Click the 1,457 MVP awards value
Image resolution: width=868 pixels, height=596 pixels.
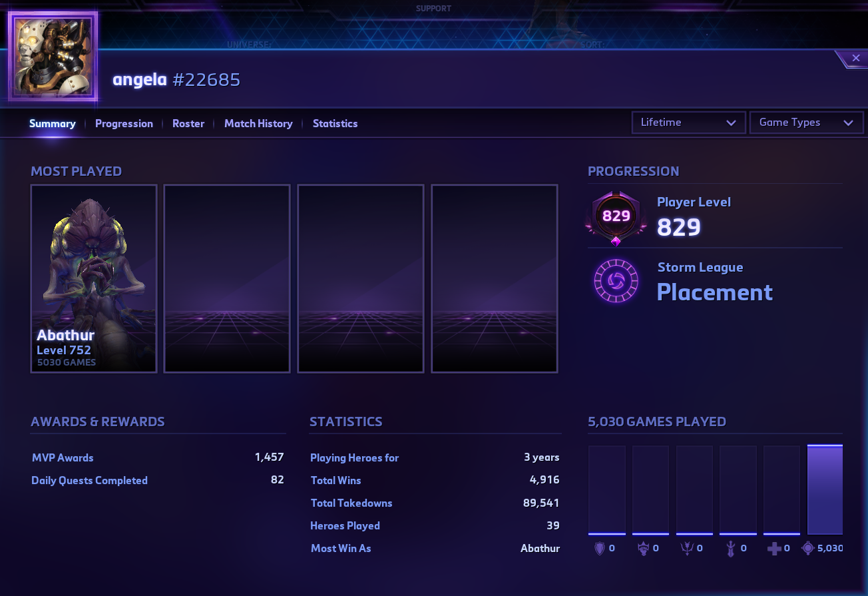(269, 457)
